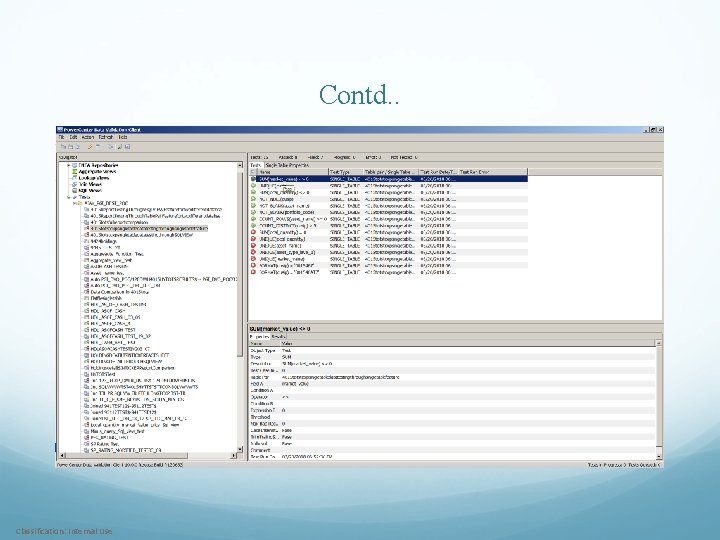Click properties pane scrollbar down arrow

659,456
